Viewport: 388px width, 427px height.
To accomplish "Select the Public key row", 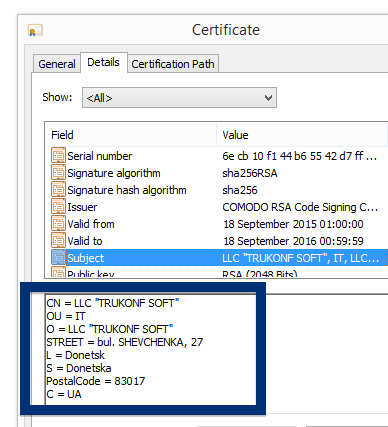I will click(217, 272).
